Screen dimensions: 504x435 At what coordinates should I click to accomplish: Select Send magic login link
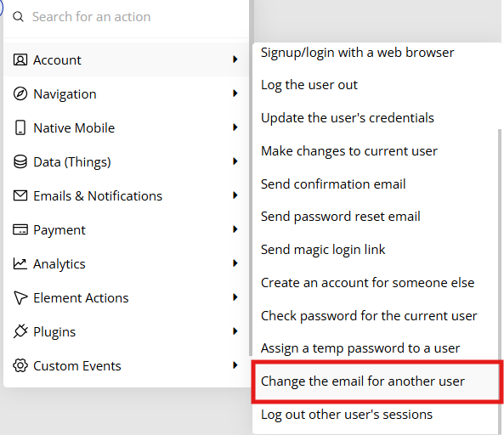point(323,250)
